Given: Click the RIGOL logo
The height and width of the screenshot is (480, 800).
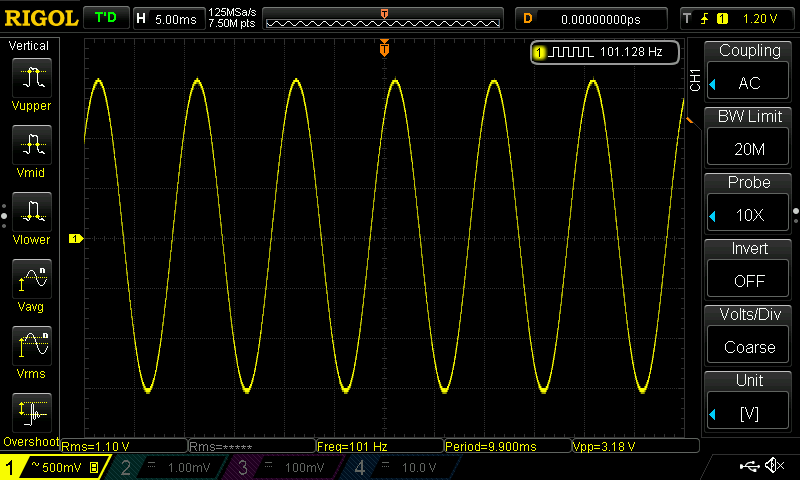Looking at the screenshot, I should coord(41,19).
